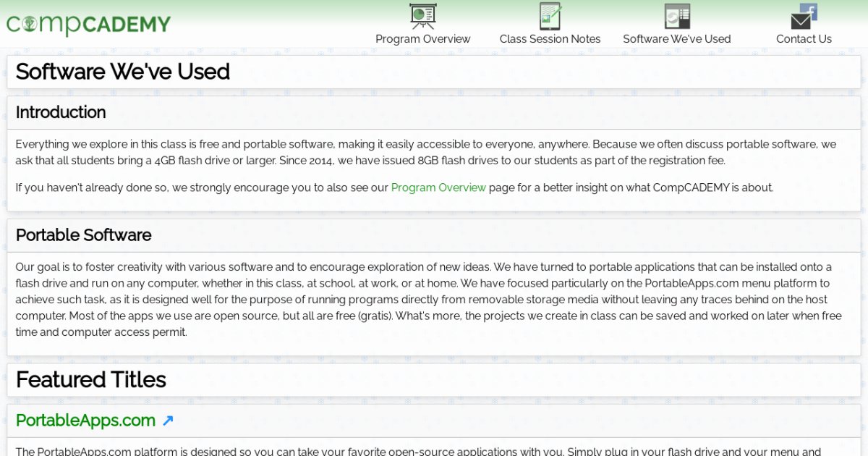
Task: Select the Software We've Used disc icon
Action: click(677, 16)
